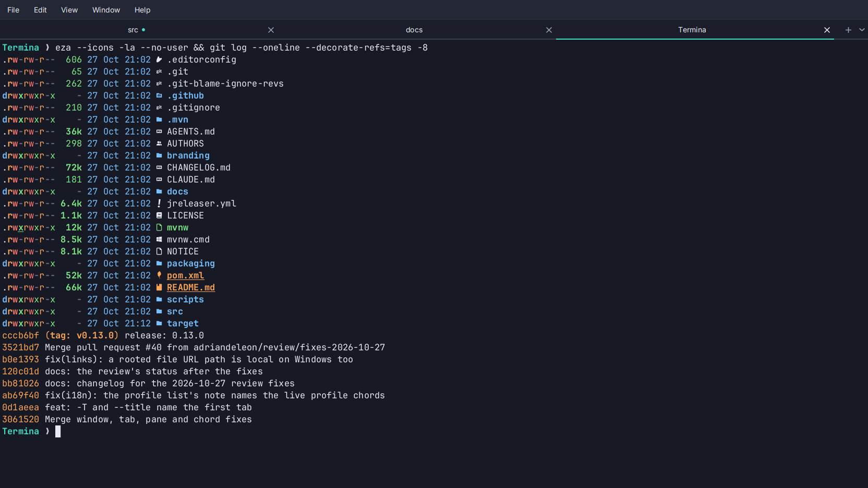Click the CHANGELOG.md filename
The height and width of the screenshot is (488, 868).
pos(199,168)
